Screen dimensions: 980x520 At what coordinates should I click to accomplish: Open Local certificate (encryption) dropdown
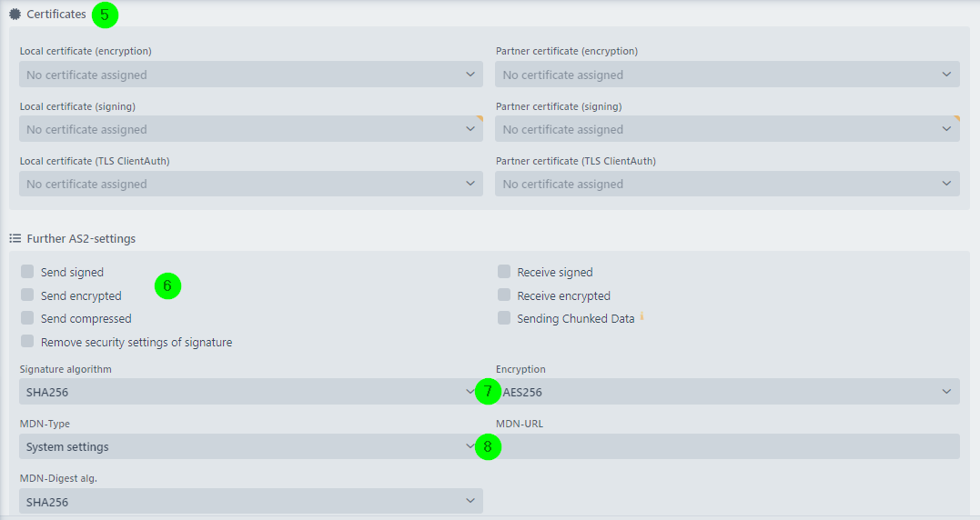250,75
